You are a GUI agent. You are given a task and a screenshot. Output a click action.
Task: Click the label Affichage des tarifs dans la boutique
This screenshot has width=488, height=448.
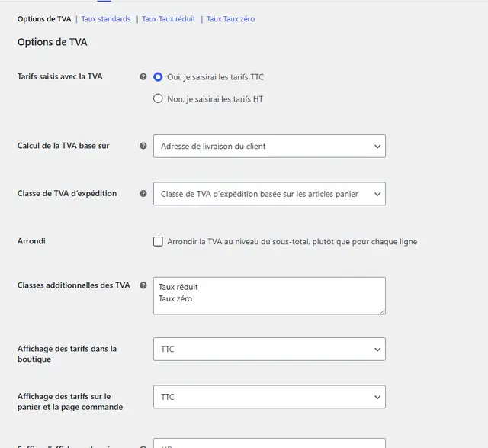67,354
